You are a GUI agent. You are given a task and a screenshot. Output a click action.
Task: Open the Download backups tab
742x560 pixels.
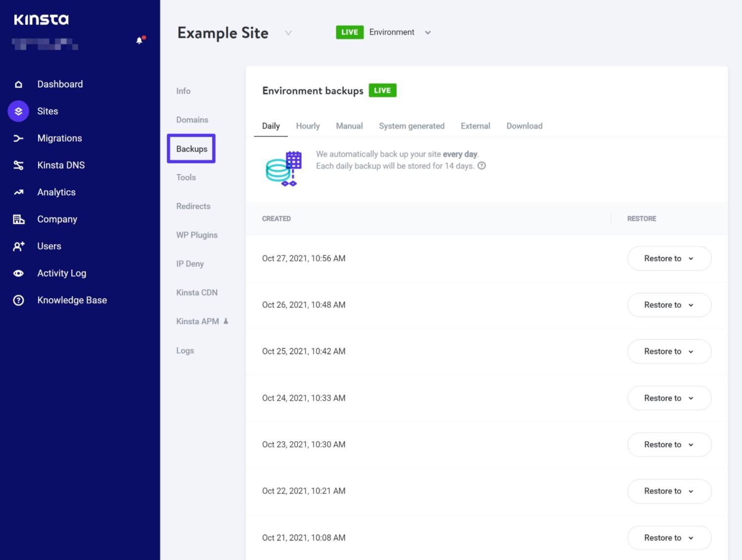tap(524, 126)
